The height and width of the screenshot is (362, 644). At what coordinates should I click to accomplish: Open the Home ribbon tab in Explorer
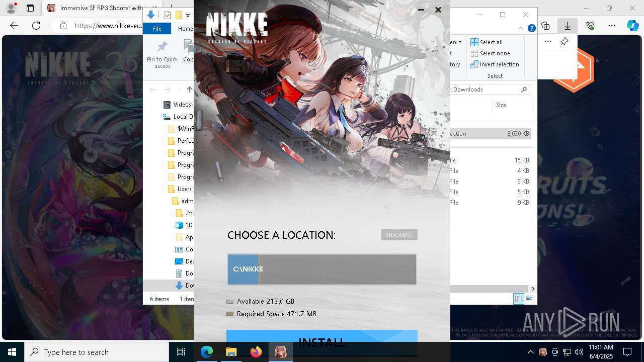point(185,29)
